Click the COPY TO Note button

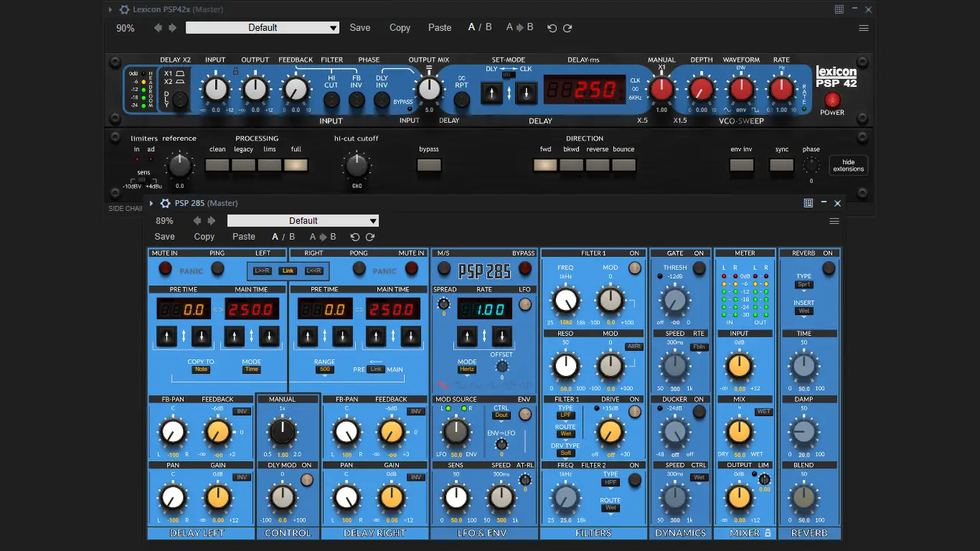(x=201, y=369)
